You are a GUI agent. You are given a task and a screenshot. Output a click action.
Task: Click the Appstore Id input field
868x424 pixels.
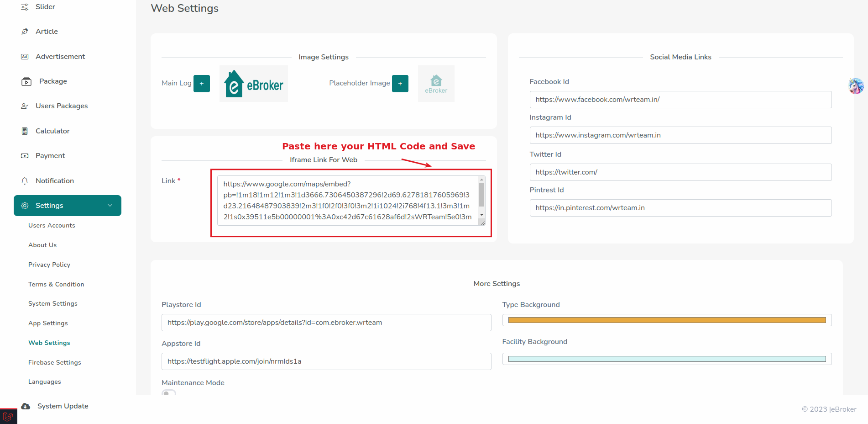pyautogui.click(x=326, y=361)
